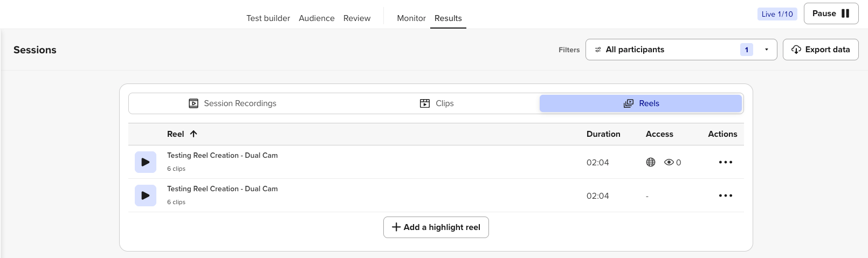The height and width of the screenshot is (258, 868).
Task: Play the second Testing Reel Creation reel
Action: (146, 196)
